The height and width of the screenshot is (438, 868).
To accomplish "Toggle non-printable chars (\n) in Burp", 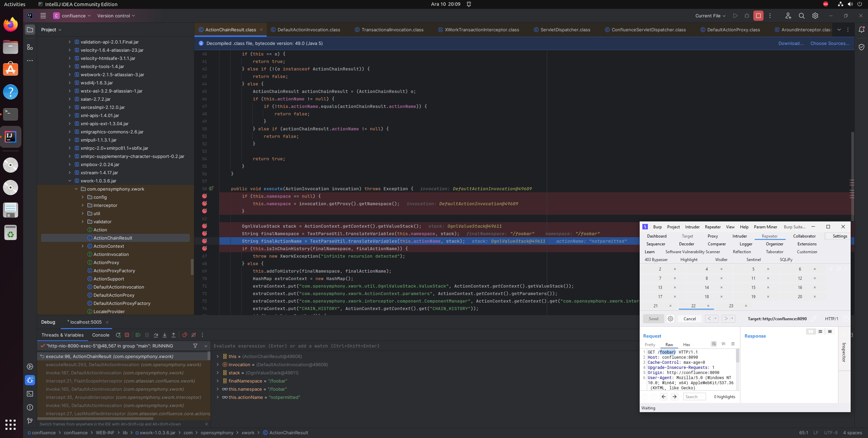I will coord(723,344).
